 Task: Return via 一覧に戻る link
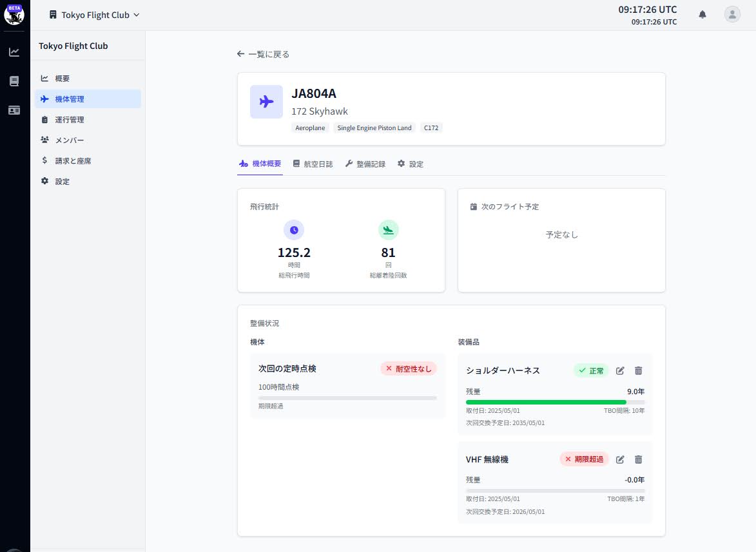click(x=263, y=55)
